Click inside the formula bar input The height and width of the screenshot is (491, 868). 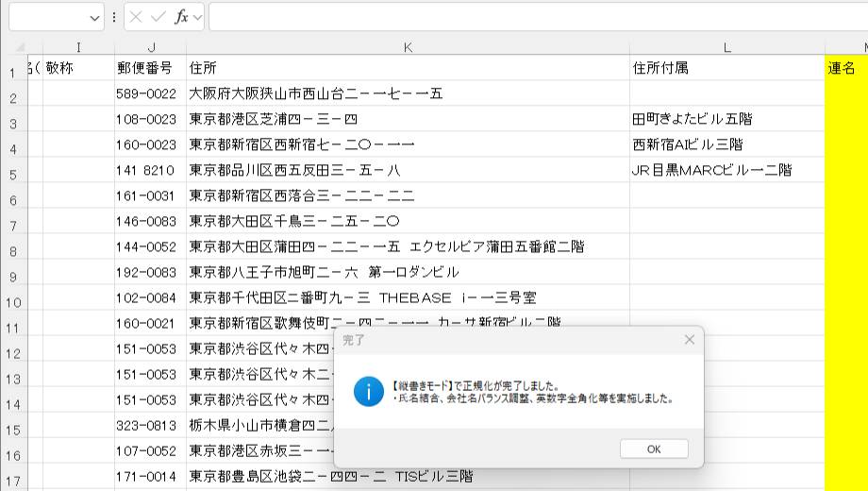(x=528, y=17)
